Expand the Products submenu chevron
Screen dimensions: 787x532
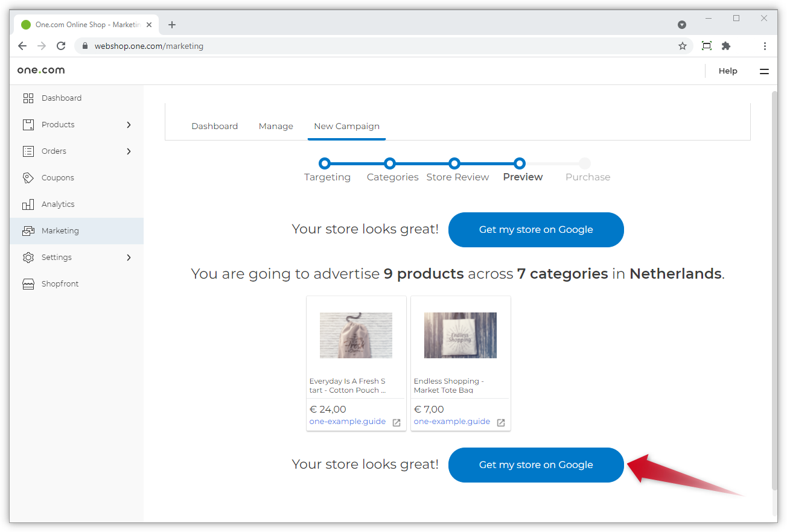tap(129, 125)
